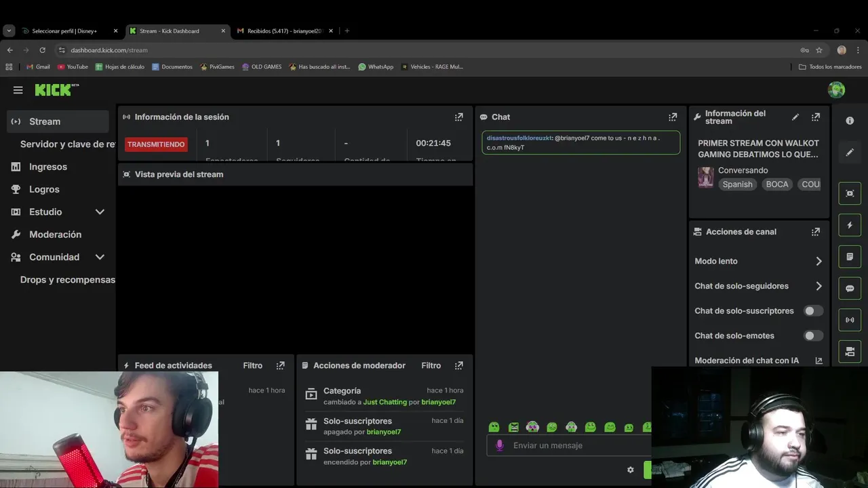The height and width of the screenshot is (488, 868).
Task: Open Filtro in Acciones de moderador
Action: (431, 365)
